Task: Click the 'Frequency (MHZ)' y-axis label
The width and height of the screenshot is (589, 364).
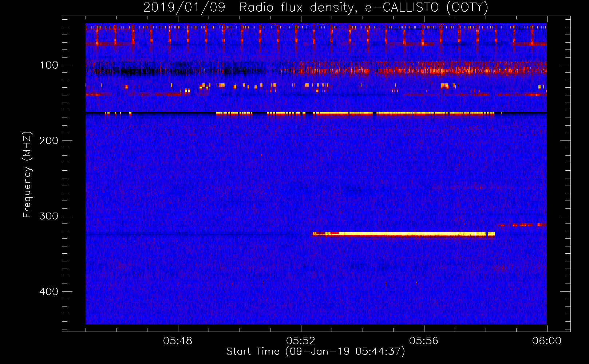Action: [27, 175]
